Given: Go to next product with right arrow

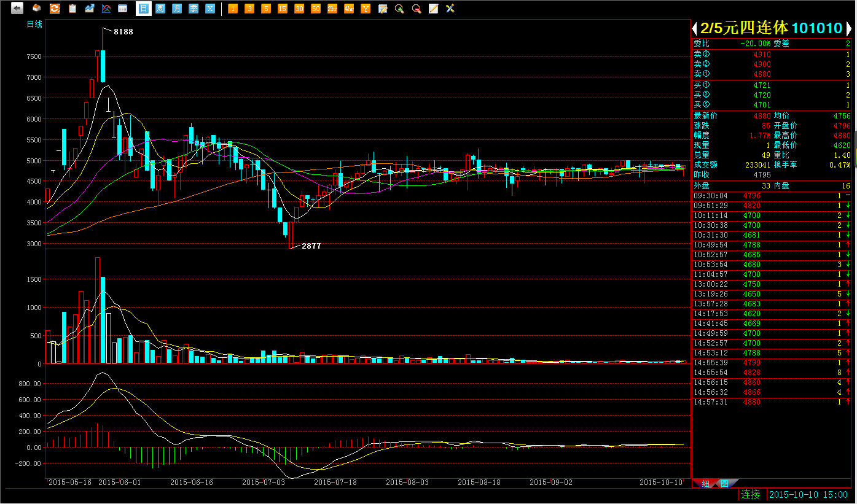Looking at the screenshot, I should (848, 28).
